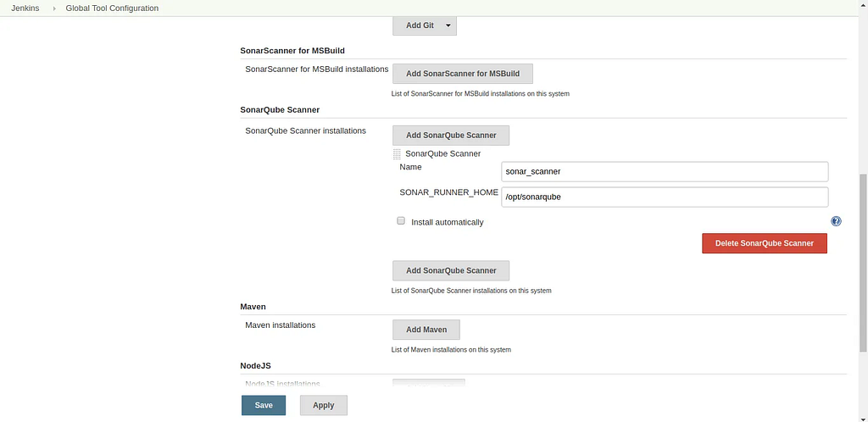
Task: Click the SONAR_RUNNER_HOME label
Action: [449, 192]
